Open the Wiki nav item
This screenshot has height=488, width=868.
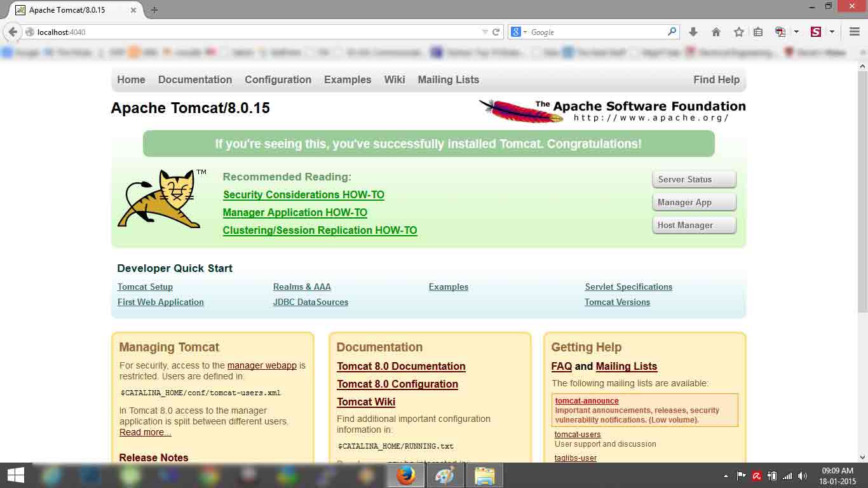coord(395,79)
